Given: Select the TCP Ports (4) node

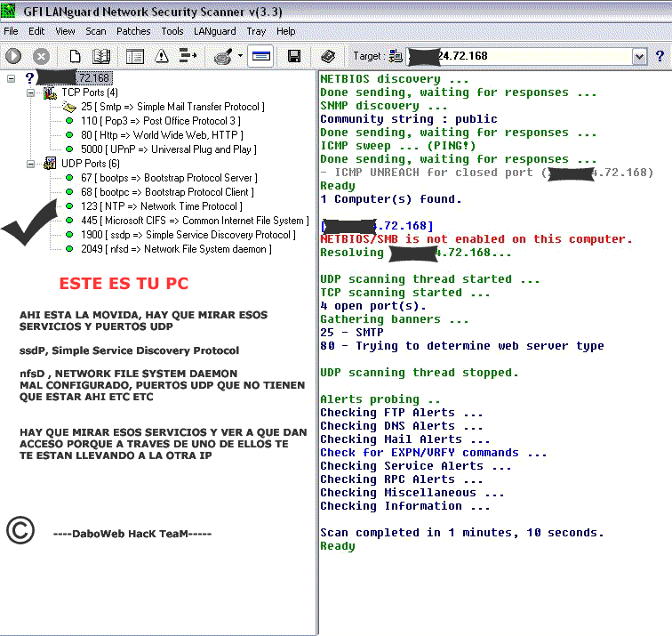Looking at the screenshot, I should [90, 93].
